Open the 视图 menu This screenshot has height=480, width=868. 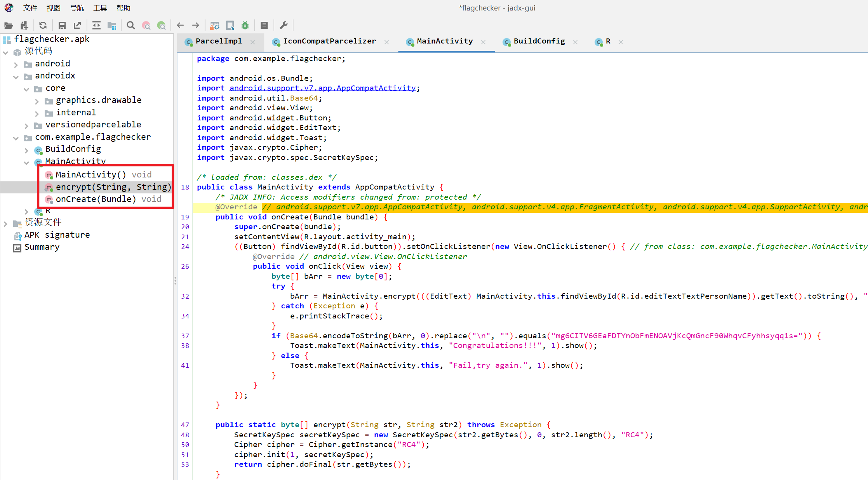pos(54,8)
